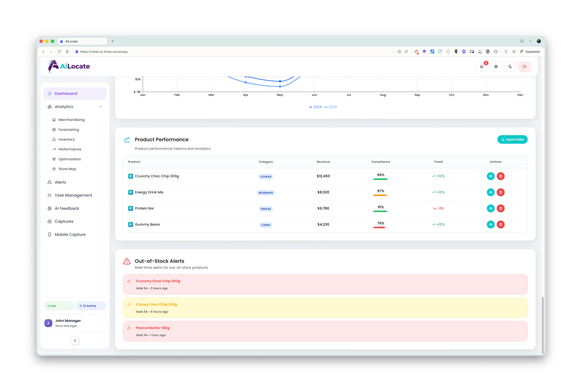Delete the Gummy Bears row
582x392 pixels.
point(501,224)
